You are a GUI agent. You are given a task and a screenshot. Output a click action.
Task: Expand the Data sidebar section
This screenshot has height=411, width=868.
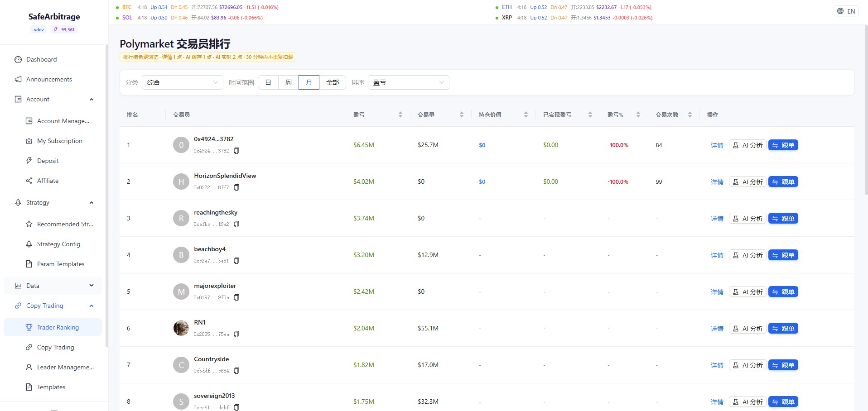53,286
